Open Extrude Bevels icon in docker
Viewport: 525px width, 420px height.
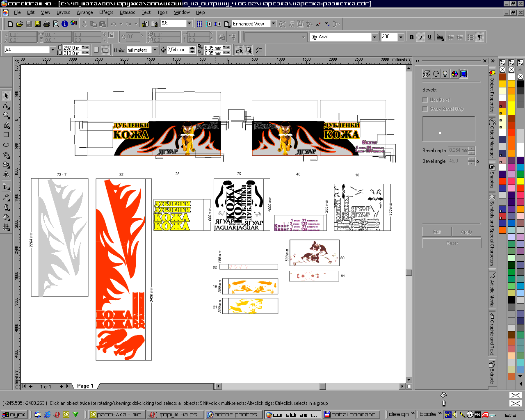coord(463,74)
